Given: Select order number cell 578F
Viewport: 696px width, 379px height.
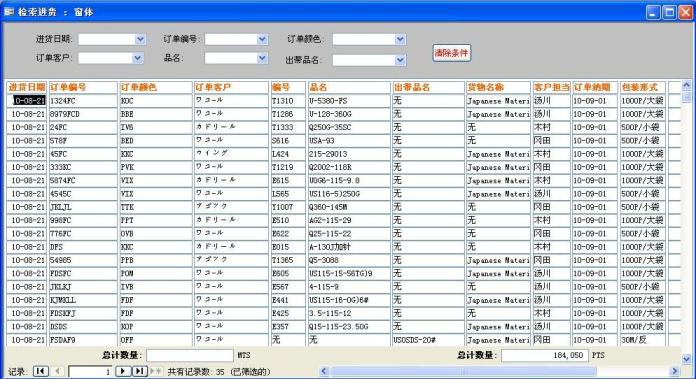Looking at the screenshot, I should pyautogui.click(x=83, y=141).
